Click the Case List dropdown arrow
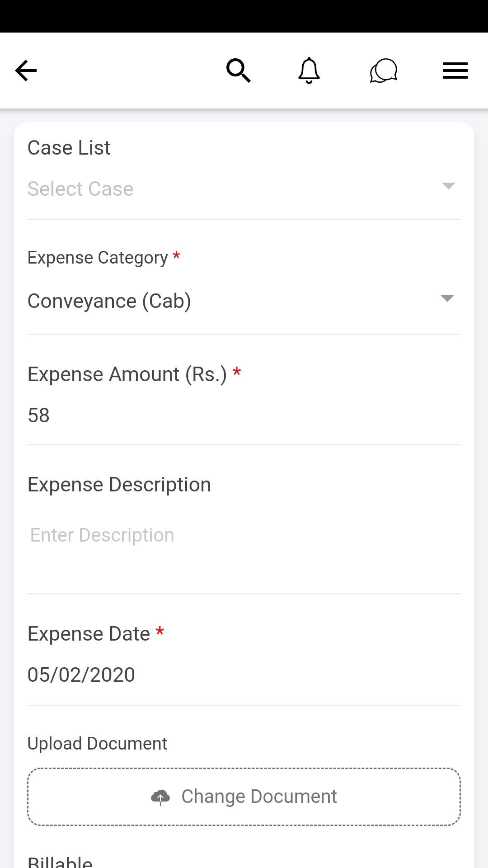This screenshot has width=488, height=868. (448, 186)
